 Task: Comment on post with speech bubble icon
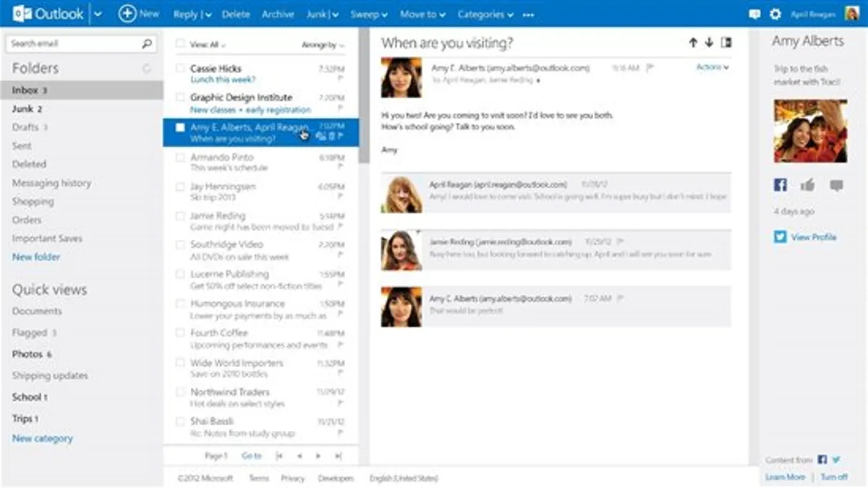pyautogui.click(x=836, y=186)
